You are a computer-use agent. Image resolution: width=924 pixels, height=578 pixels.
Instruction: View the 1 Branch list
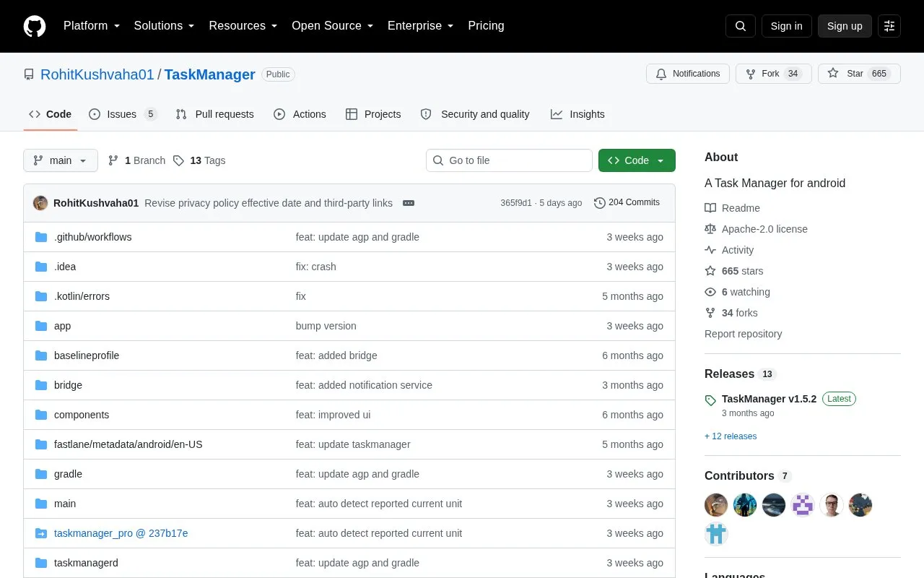tap(136, 160)
